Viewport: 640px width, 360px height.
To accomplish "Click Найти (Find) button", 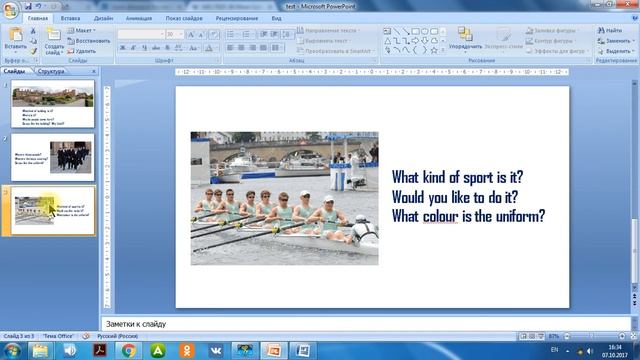I will pos(610,31).
